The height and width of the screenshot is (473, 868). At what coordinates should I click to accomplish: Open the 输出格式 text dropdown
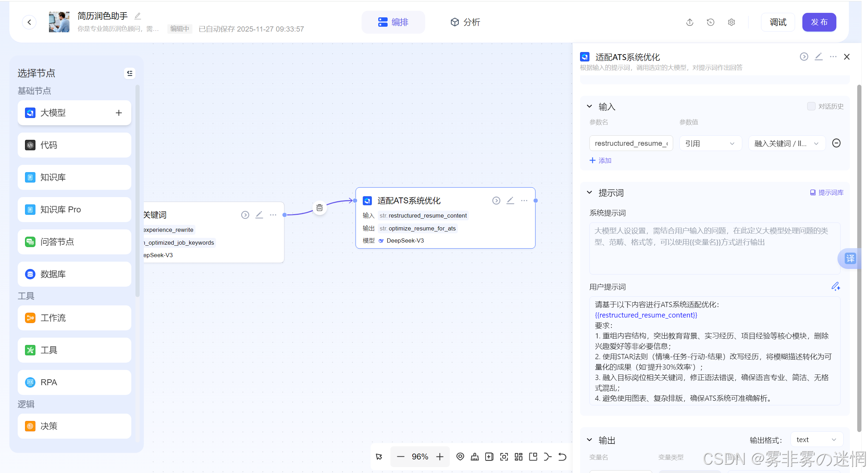[816, 440]
